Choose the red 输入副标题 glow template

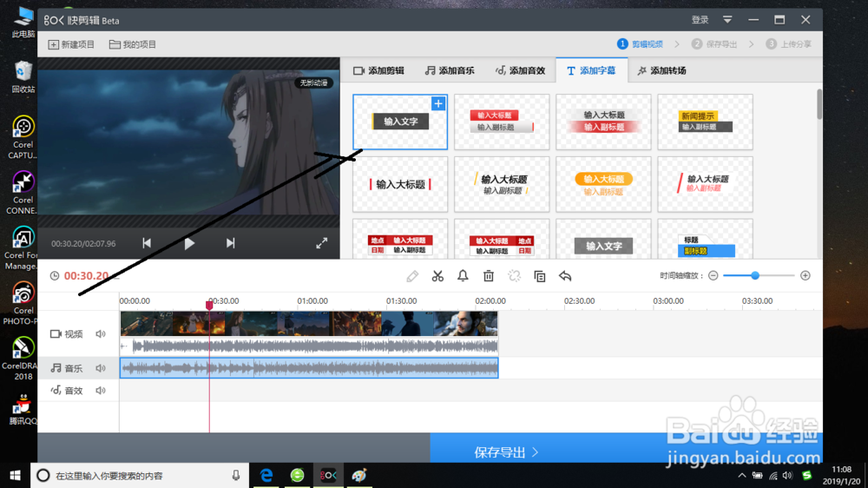(603, 122)
